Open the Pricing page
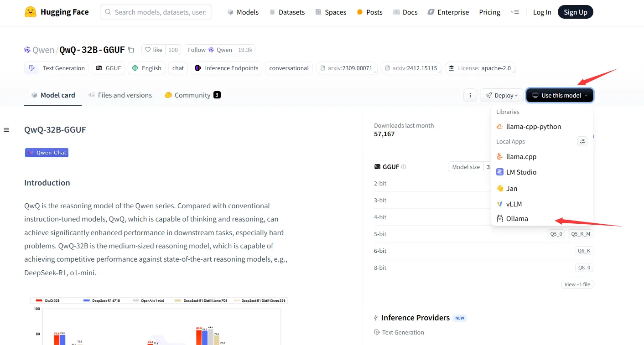This screenshot has width=644, height=345. point(490,12)
